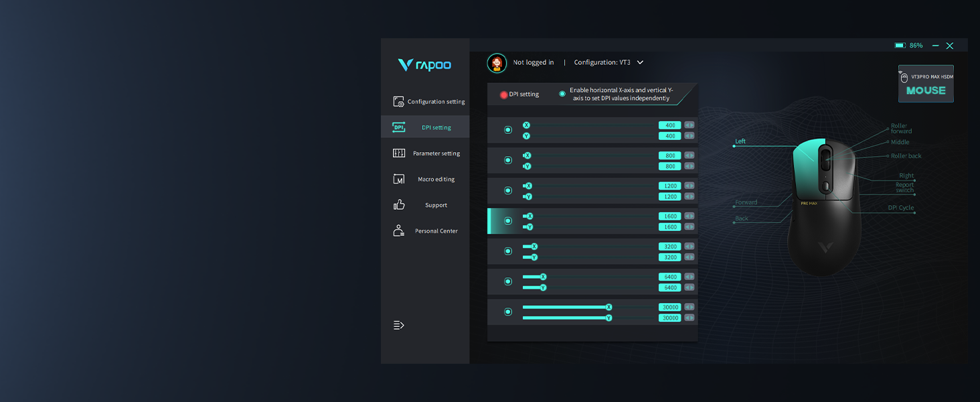The width and height of the screenshot is (980, 402).
Task: Open the DPI setting menu item
Action: coord(425,127)
